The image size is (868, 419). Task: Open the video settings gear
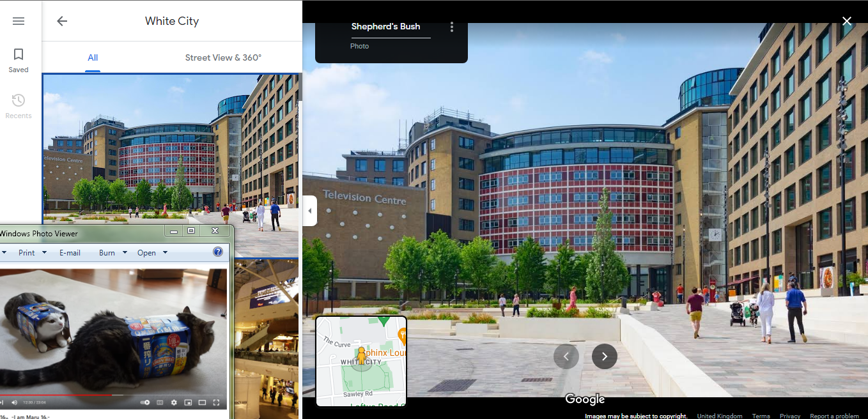pyautogui.click(x=174, y=402)
